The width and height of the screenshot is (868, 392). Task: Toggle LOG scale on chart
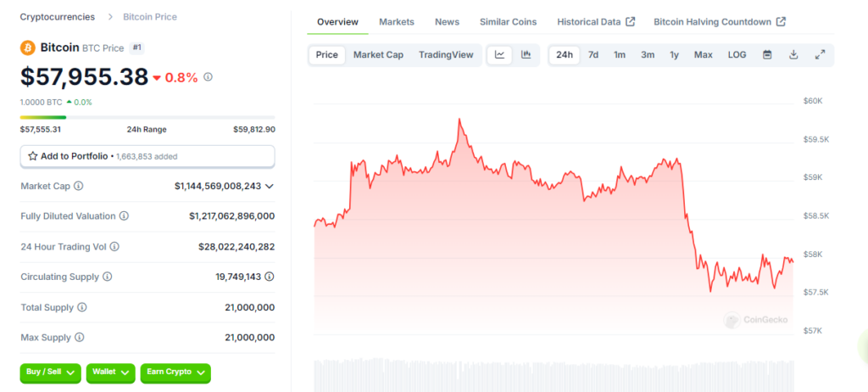[x=737, y=55]
